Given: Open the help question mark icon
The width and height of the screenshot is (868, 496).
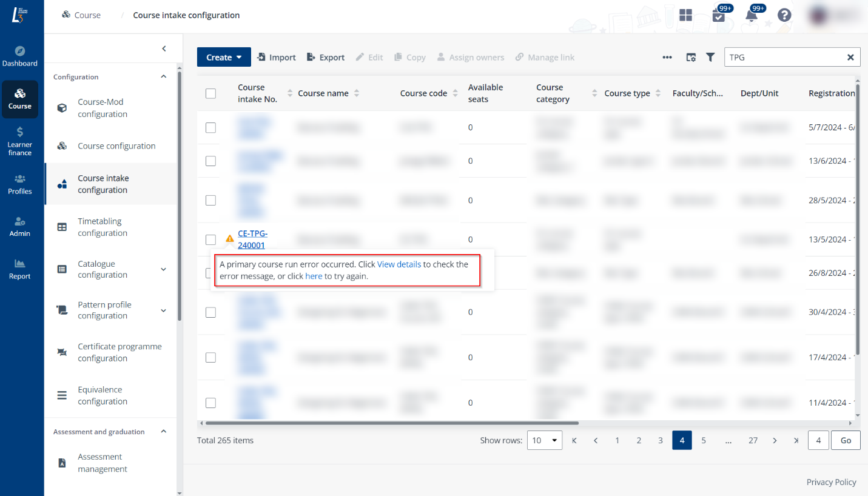Looking at the screenshot, I should (784, 15).
